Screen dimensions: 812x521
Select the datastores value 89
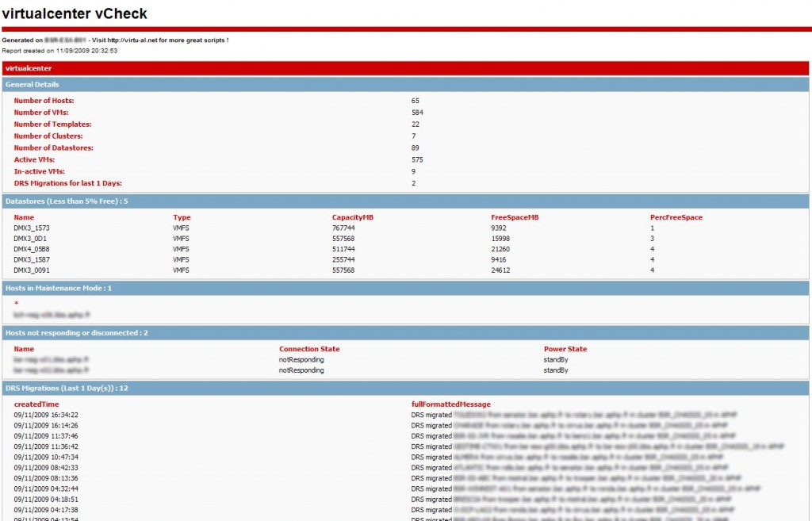coord(416,148)
